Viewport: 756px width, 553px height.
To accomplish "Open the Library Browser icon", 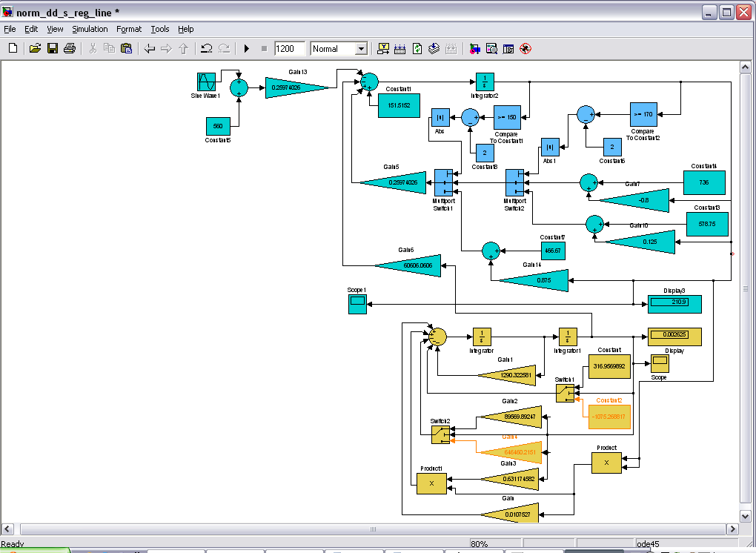I will [x=474, y=49].
